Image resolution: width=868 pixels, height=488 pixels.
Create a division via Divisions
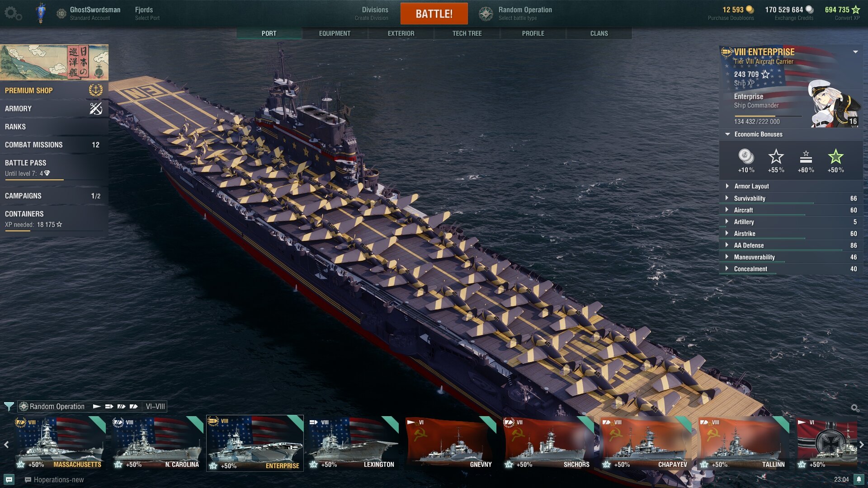click(371, 13)
